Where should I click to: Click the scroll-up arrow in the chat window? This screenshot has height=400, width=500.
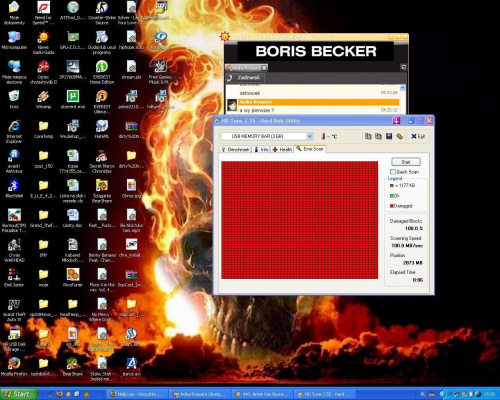click(402, 88)
